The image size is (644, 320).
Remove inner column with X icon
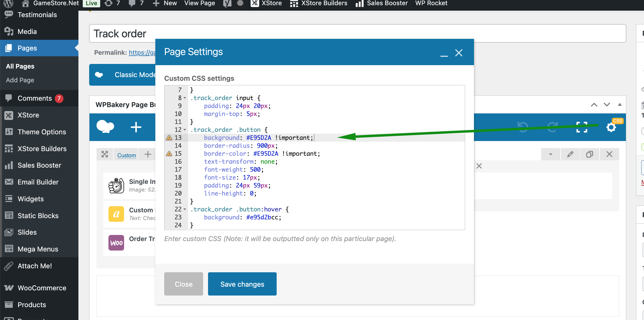479,166
